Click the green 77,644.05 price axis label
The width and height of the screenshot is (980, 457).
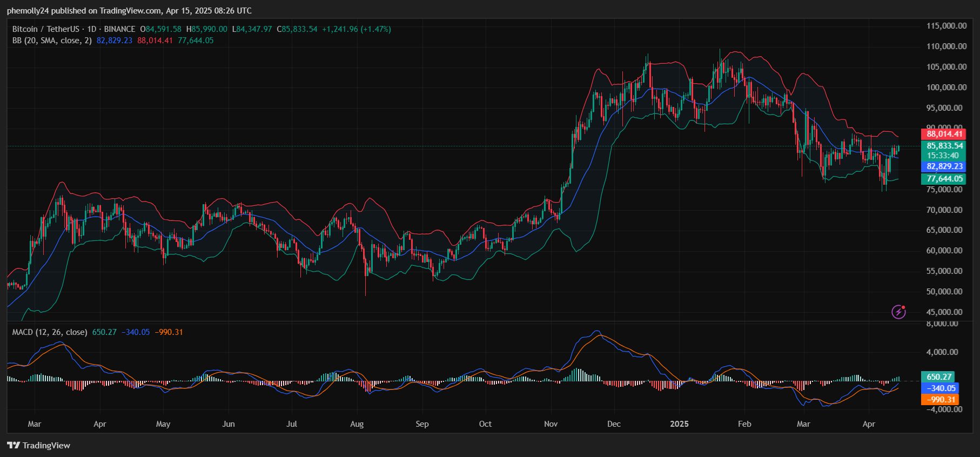coord(944,179)
